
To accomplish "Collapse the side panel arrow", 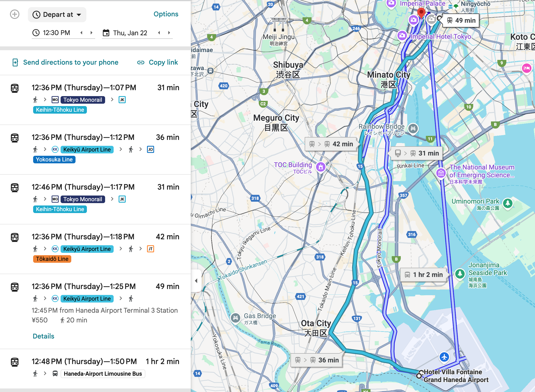I will pyautogui.click(x=196, y=281).
